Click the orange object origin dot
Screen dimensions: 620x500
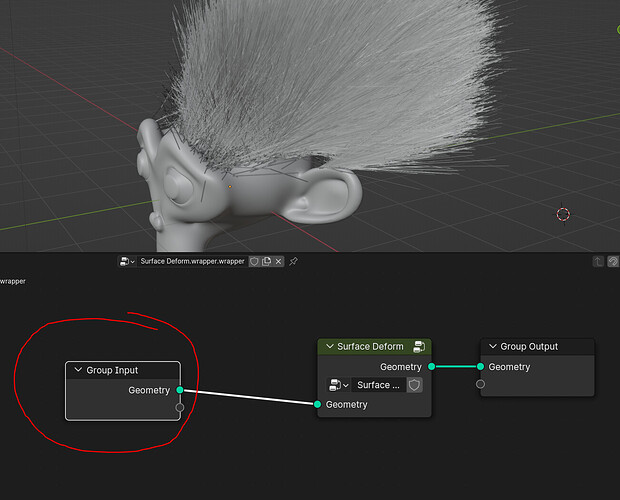pyautogui.click(x=230, y=187)
